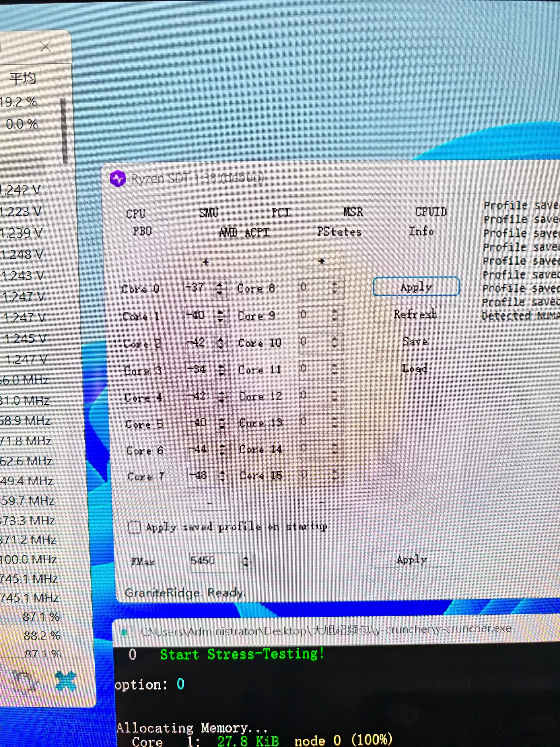
Task: Open the PCI tab
Action: [x=281, y=212]
